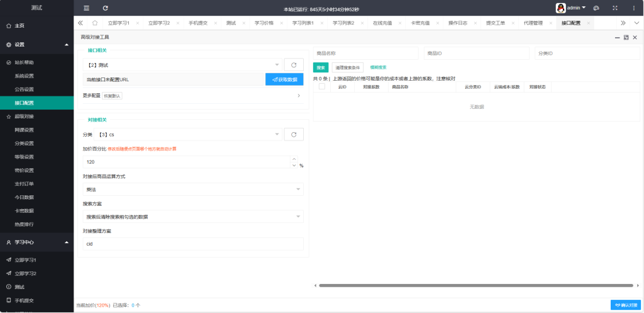Viewport: 644px width, 313px height.
Task: Go to the home tab icon
Action: point(94,23)
